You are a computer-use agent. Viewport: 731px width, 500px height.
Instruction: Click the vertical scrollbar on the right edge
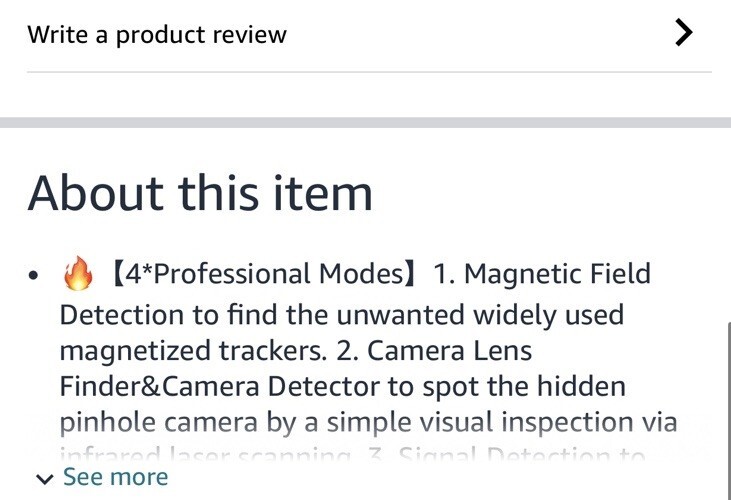point(727,410)
